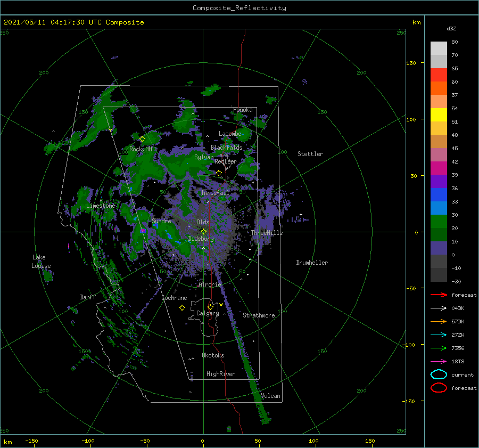Click the Banff label
The height and width of the screenshot is (448, 479).
pyautogui.click(x=88, y=297)
